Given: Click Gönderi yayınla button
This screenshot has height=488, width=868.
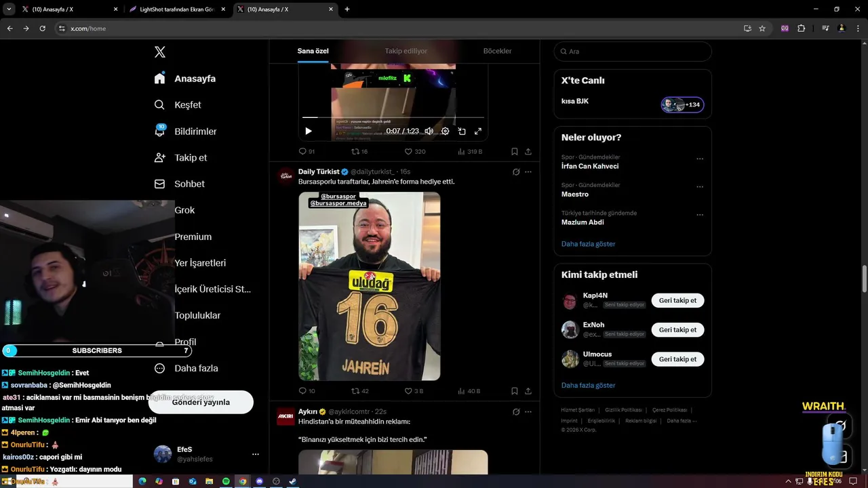Looking at the screenshot, I should 201,402.
